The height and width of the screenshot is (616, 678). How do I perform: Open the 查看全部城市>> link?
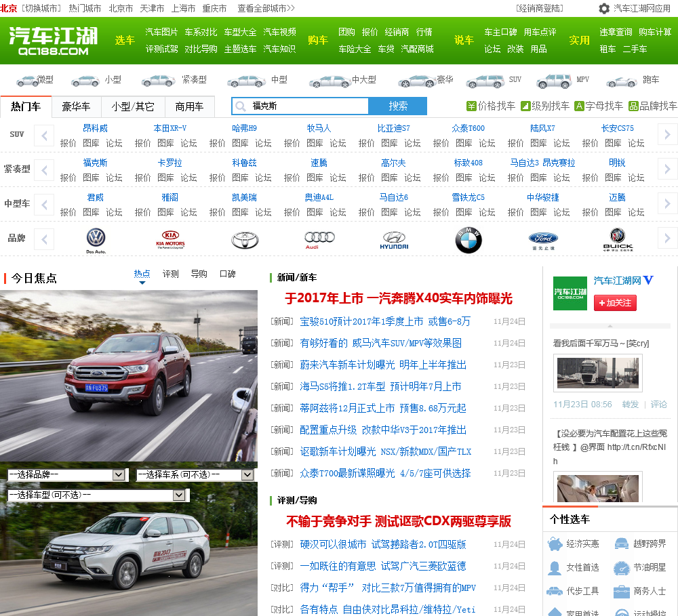[266, 8]
